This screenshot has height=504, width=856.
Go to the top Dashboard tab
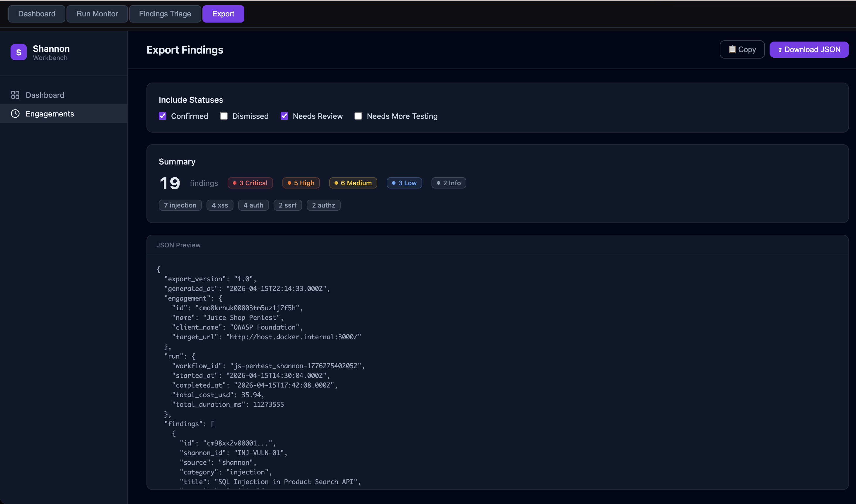tap(37, 14)
